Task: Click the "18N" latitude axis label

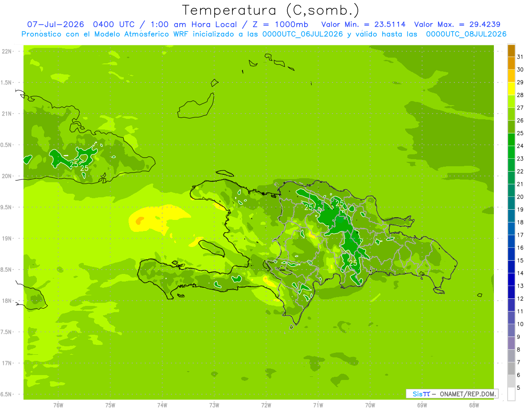Action: (7, 301)
